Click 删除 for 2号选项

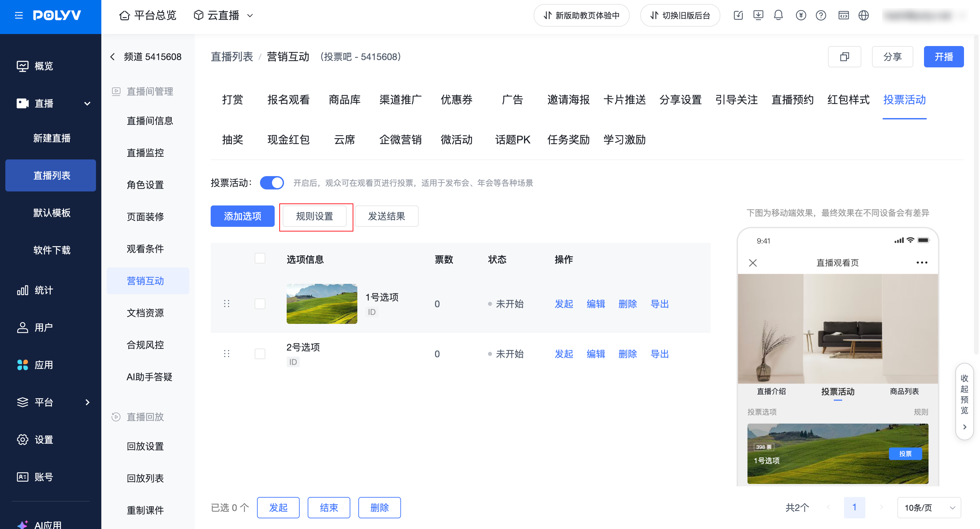coord(628,354)
